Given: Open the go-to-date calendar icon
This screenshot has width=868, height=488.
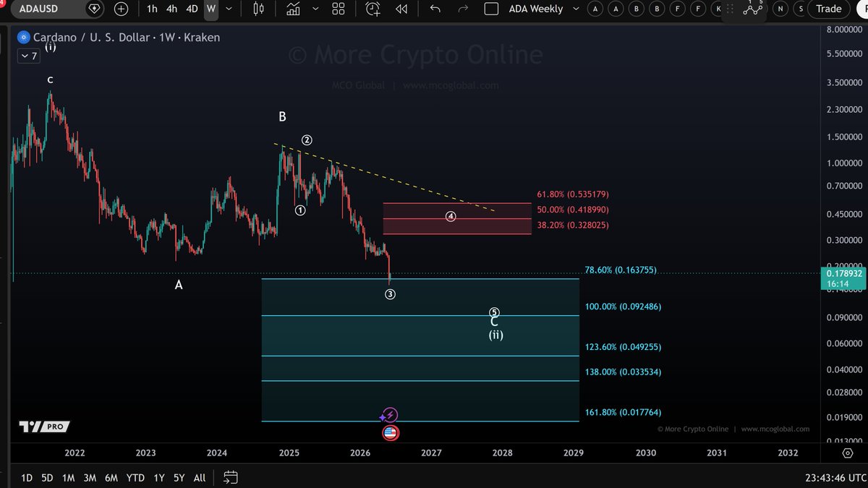Looking at the screenshot, I should click(231, 477).
